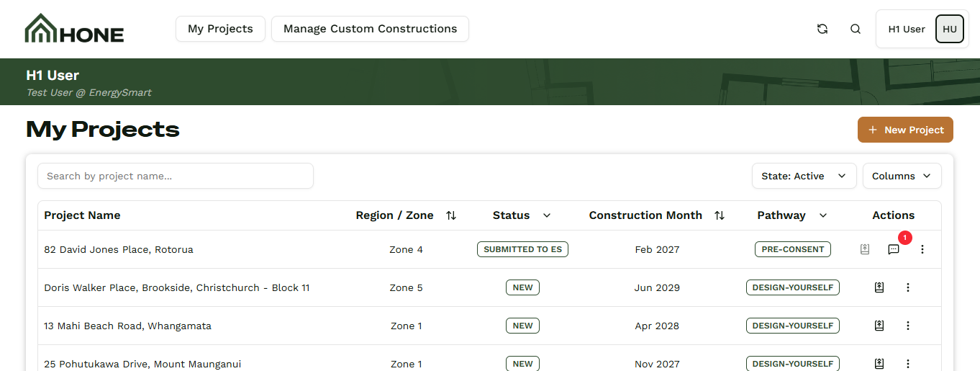Open project 13 Mahi Beach Road, Whangamata
980x371 pixels.
128,326
